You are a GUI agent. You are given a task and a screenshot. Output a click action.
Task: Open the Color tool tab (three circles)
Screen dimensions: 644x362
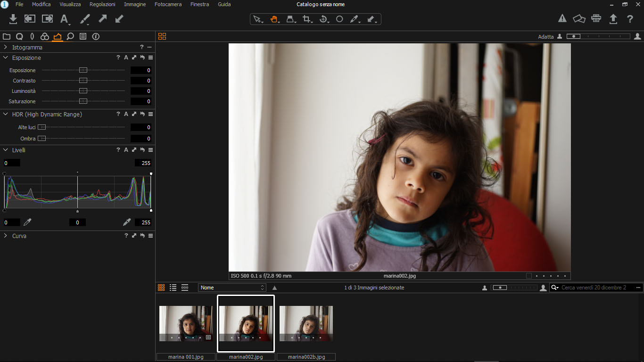[45, 36]
